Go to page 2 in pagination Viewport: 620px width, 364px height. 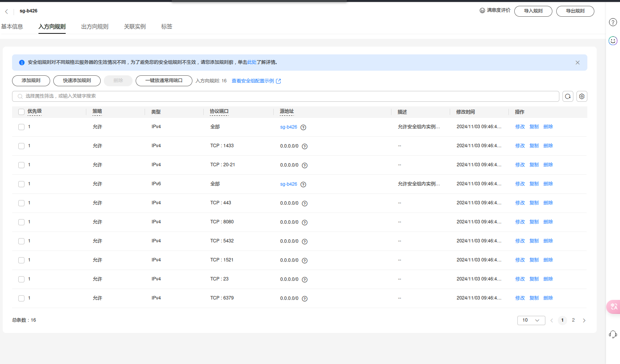point(573,320)
